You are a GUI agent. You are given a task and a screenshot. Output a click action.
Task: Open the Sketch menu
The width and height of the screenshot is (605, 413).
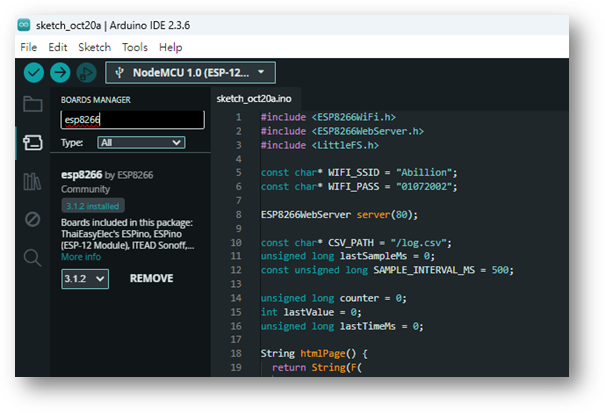[x=94, y=47]
